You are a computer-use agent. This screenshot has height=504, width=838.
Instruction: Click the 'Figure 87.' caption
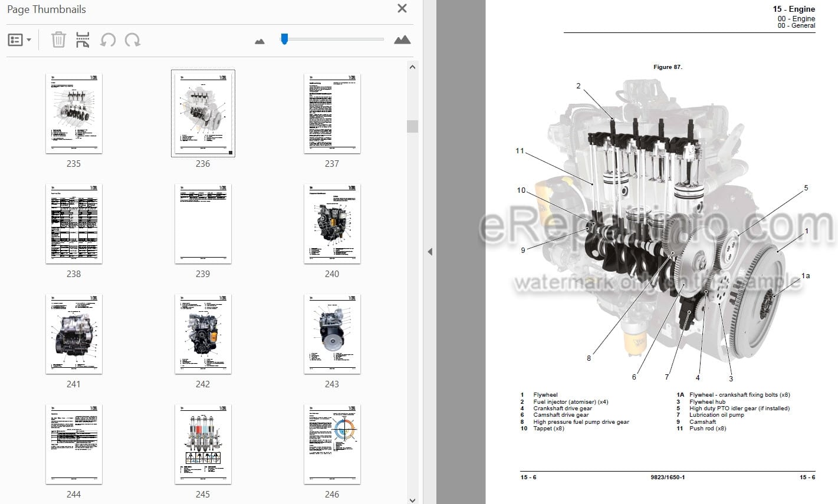pyautogui.click(x=668, y=67)
